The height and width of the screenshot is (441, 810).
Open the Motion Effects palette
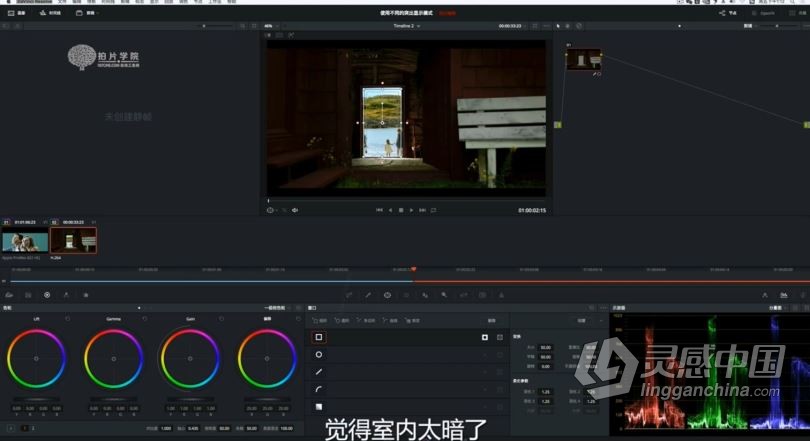click(x=86, y=295)
